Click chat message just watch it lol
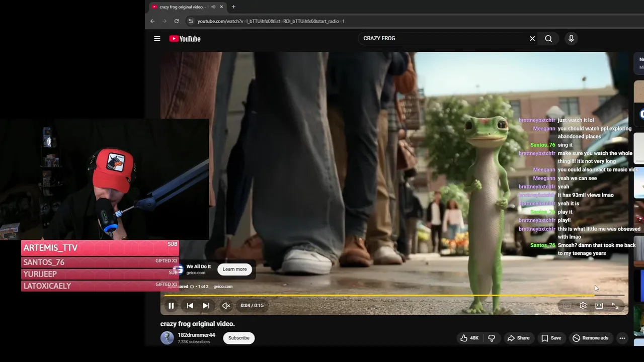Image resolution: width=644 pixels, height=362 pixels. (576, 120)
